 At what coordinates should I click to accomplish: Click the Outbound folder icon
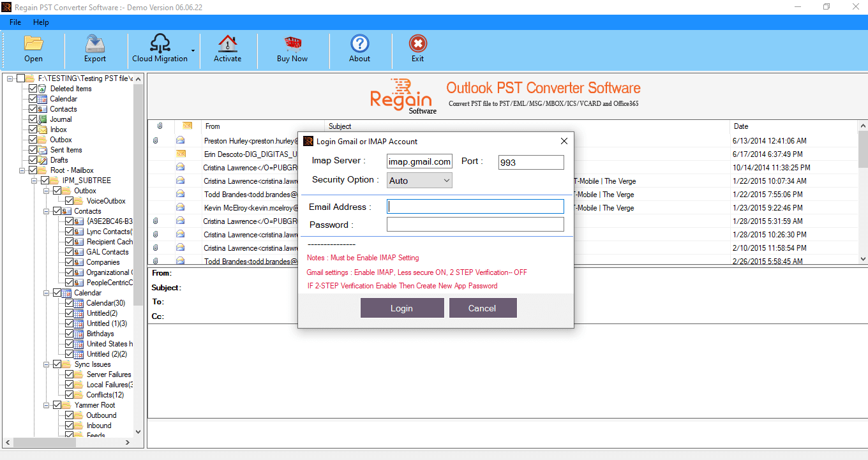click(79, 415)
